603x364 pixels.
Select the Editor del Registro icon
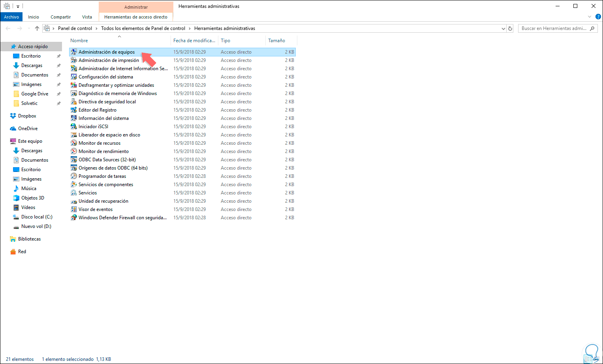coord(74,110)
